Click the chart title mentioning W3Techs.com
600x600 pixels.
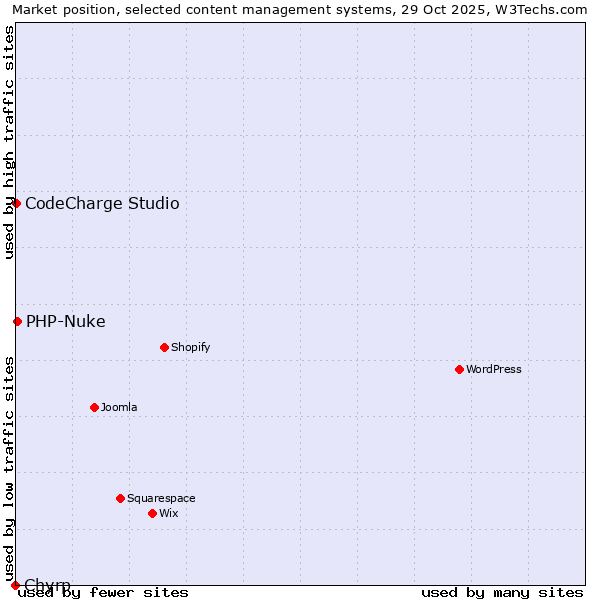point(300,9)
